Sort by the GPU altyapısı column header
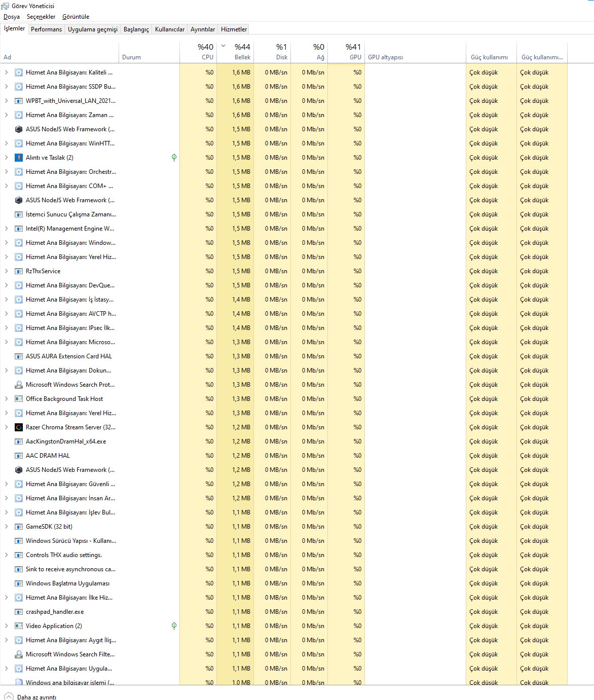The width and height of the screenshot is (594, 700). (415, 52)
